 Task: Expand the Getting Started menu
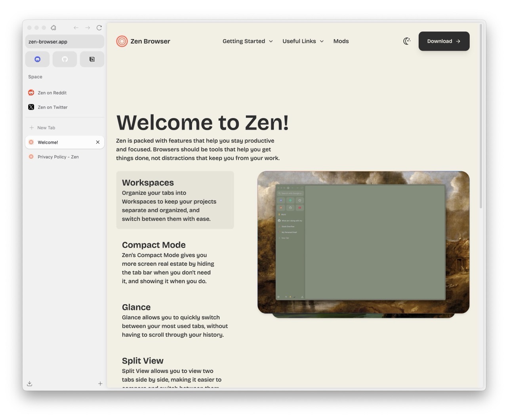(248, 41)
